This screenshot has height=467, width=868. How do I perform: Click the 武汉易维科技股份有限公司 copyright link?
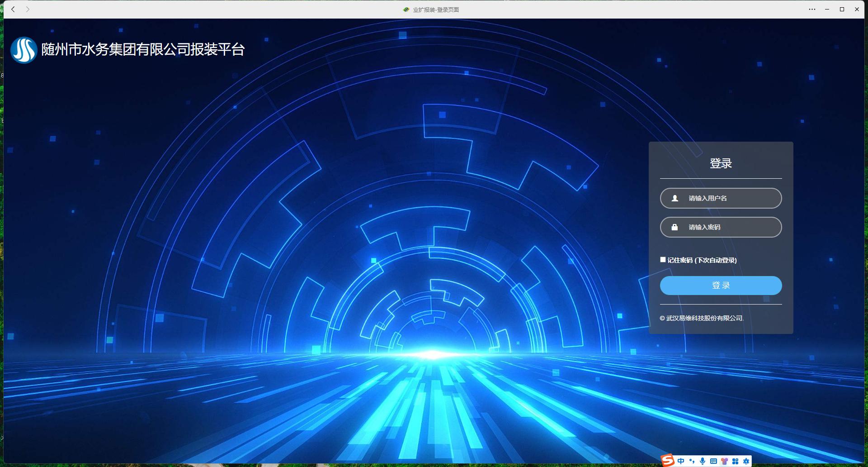point(704,318)
